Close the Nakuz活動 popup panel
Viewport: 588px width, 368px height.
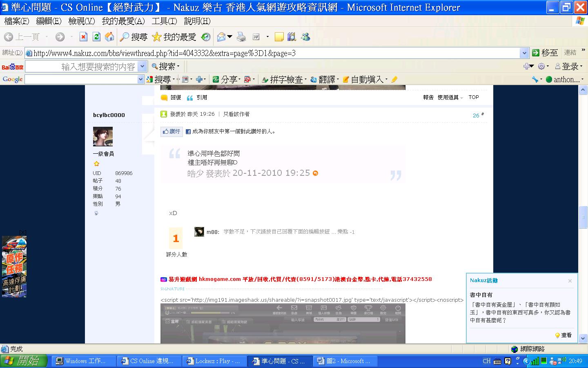coord(570,281)
